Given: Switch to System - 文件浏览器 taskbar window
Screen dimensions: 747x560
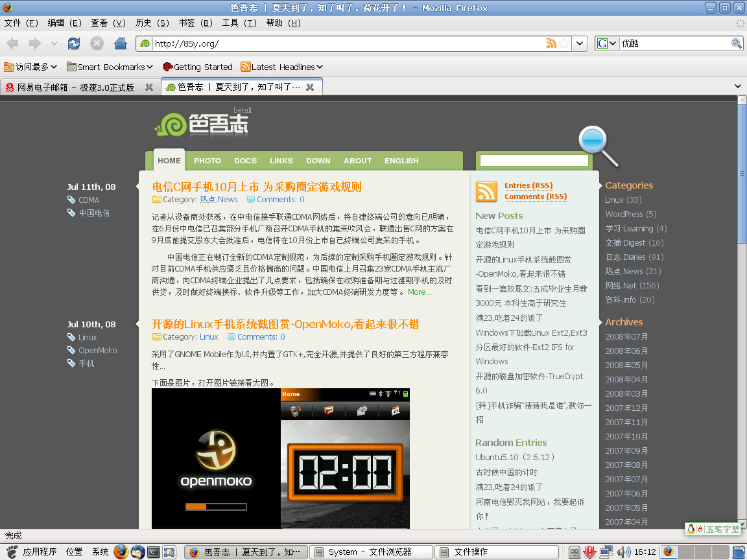Looking at the screenshot, I should 371,552.
